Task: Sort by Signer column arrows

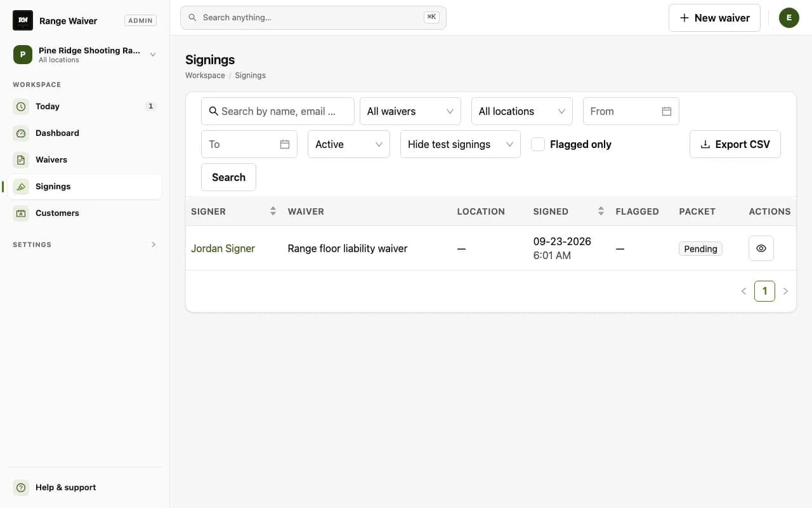Action: (273, 211)
